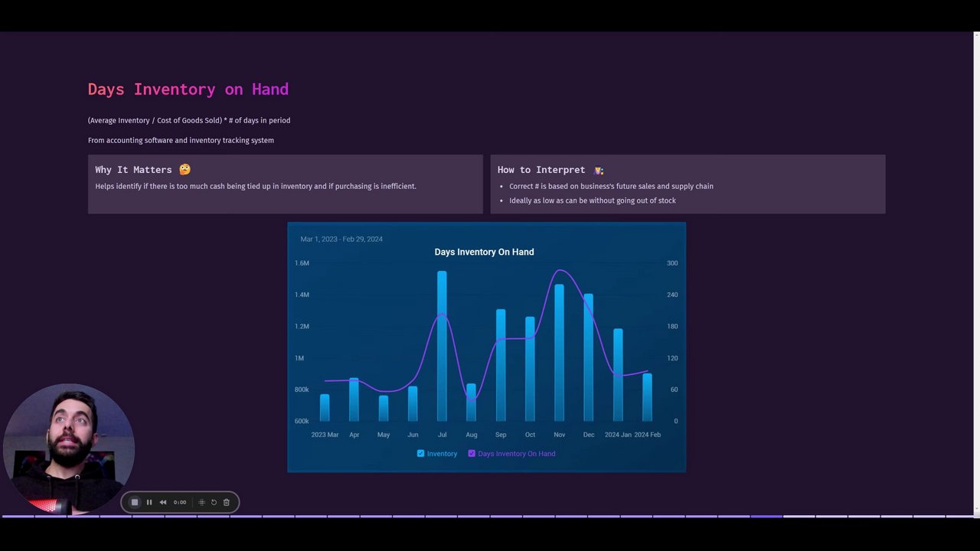Pause the recording
The width and height of the screenshot is (980, 551).
(149, 502)
